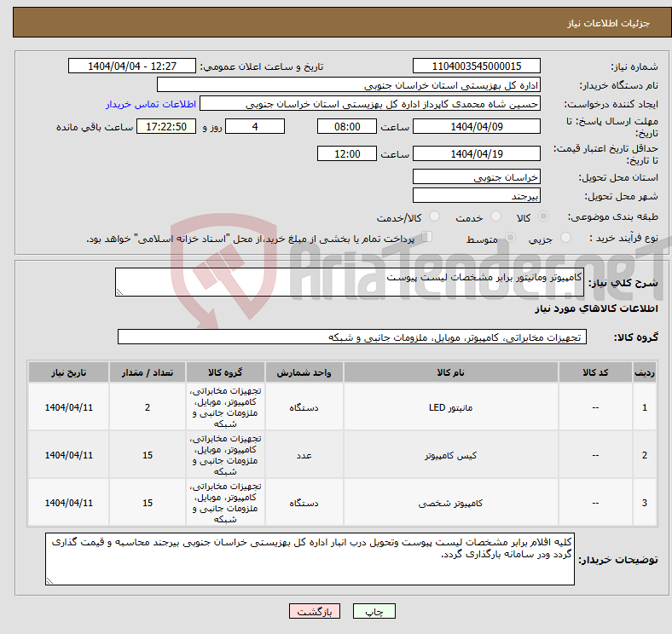This screenshot has width=672, height=634.
Task: Click the request creator name field
Action: 370,104
